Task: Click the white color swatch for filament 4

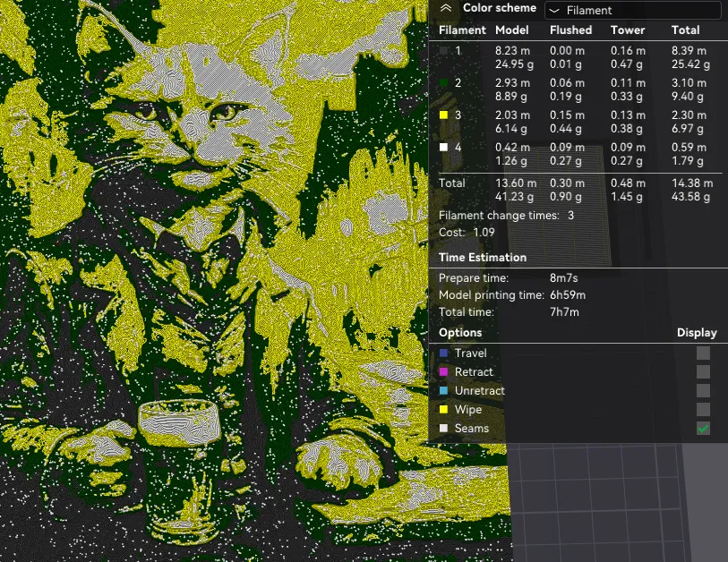Action: click(444, 147)
